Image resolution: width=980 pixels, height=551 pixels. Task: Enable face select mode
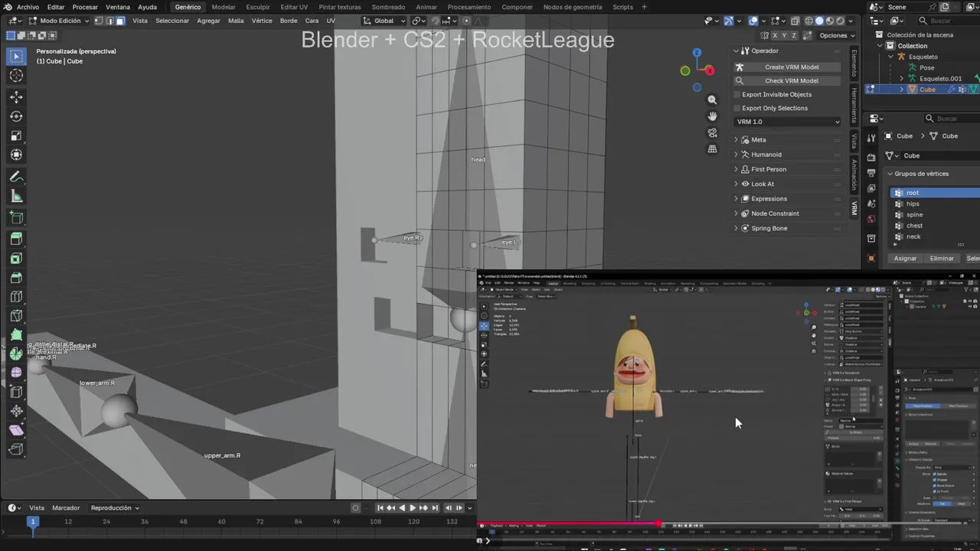pyautogui.click(x=120, y=21)
